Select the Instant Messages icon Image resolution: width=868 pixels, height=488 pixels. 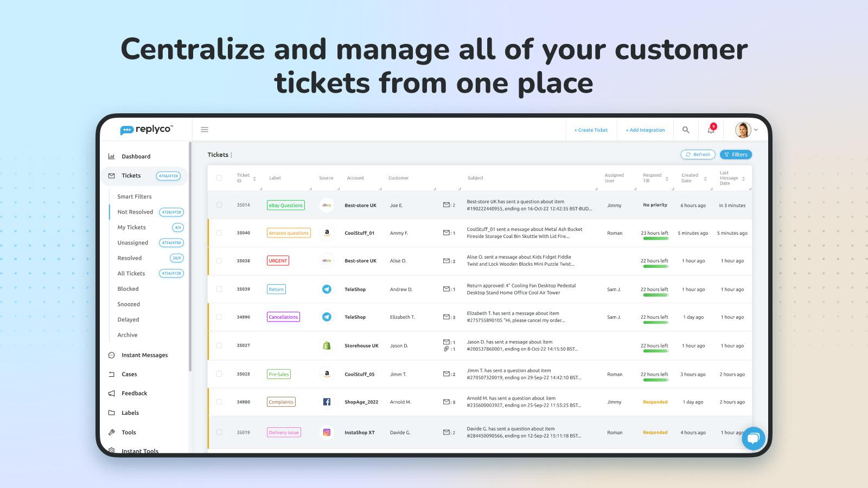pyautogui.click(x=112, y=355)
